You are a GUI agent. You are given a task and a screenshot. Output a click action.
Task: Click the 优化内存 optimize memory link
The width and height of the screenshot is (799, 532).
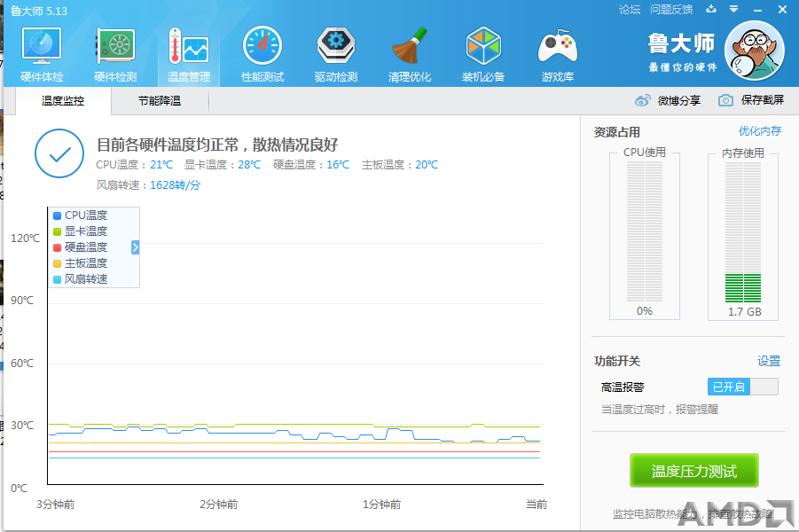[x=760, y=131]
